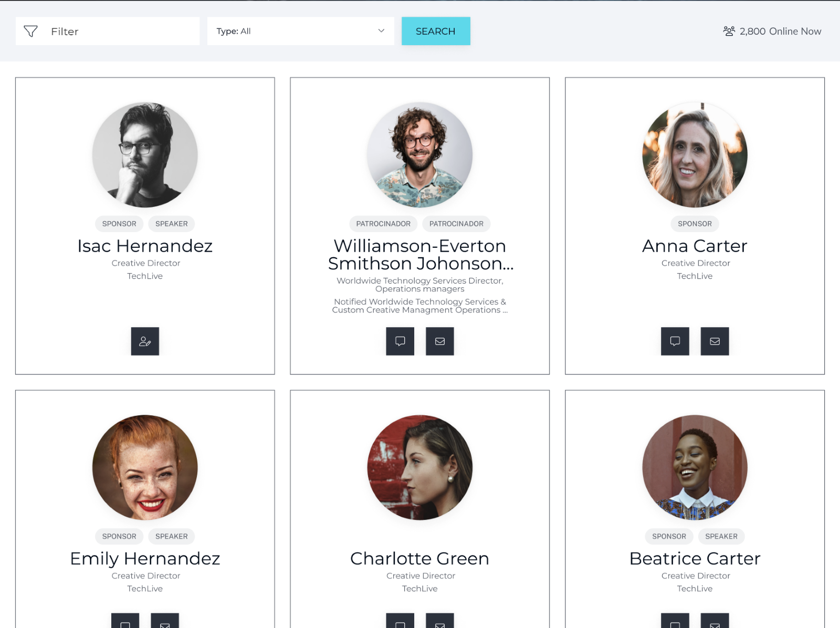Send email to Beatrice Carter

pos(715,621)
